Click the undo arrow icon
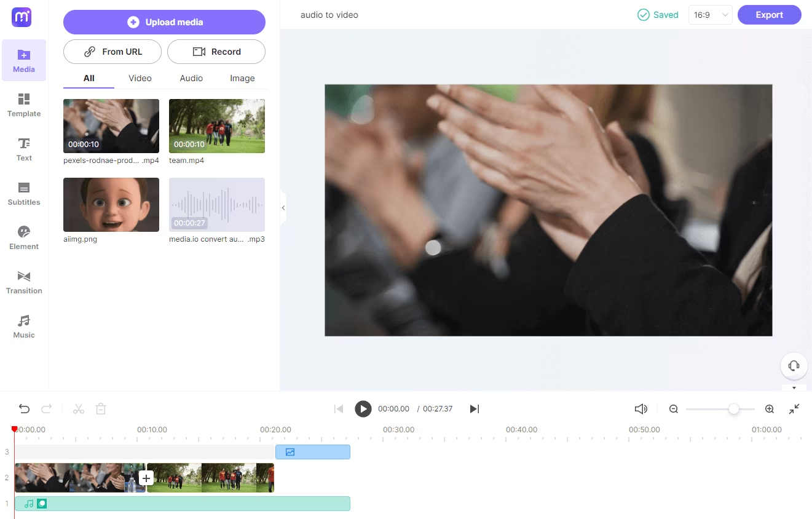Viewport: 812px width, 519px height. 24,409
